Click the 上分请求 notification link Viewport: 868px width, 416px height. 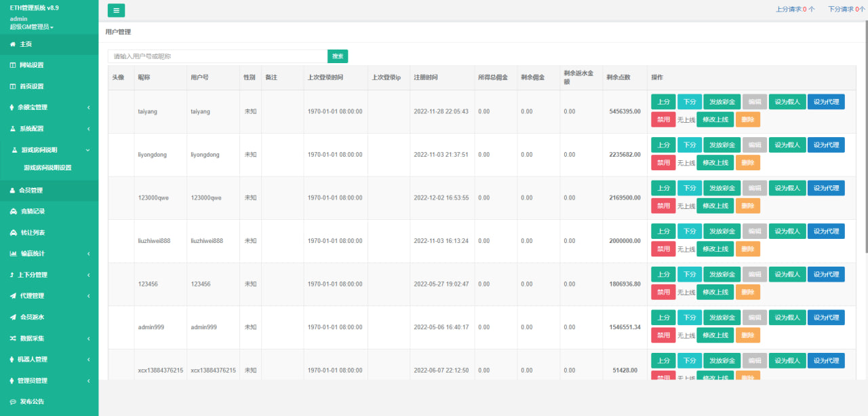(x=795, y=10)
